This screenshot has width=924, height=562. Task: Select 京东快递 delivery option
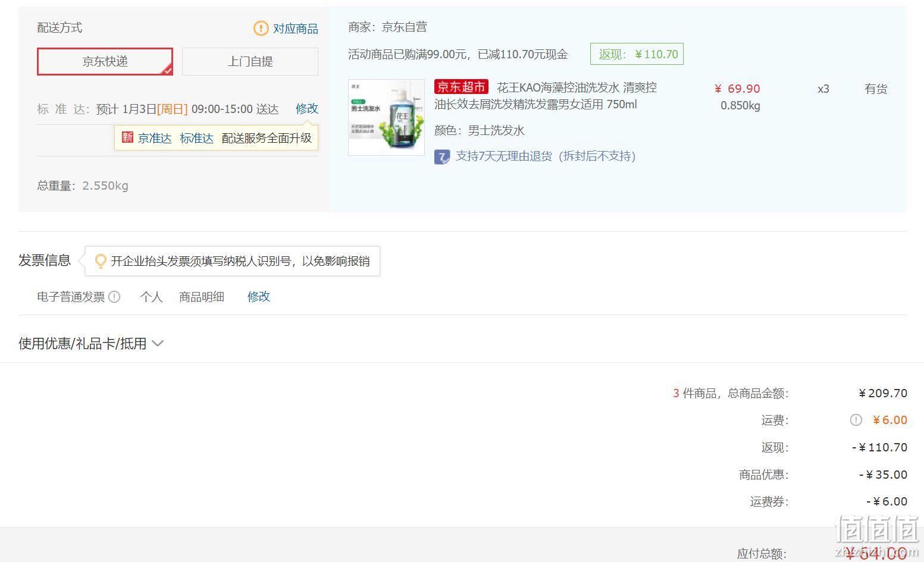point(105,61)
